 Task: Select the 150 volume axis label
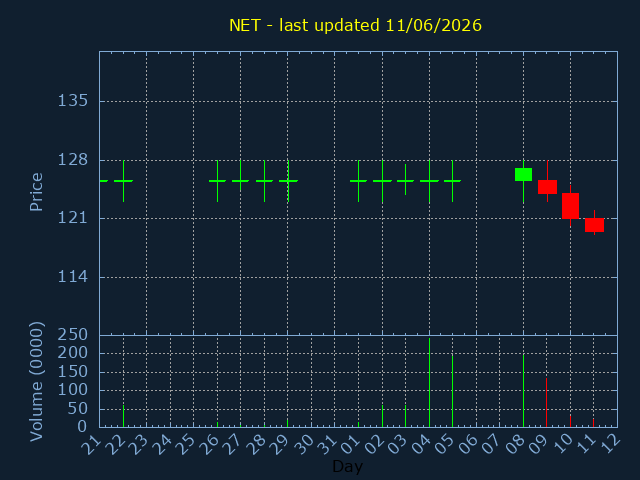pos(73,372)
